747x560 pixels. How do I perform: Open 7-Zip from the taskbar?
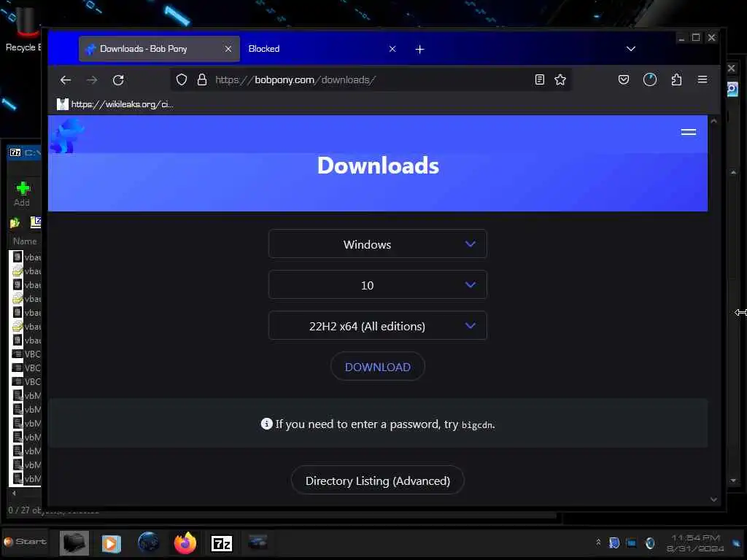pyautogui.click(x=222, y=543)
